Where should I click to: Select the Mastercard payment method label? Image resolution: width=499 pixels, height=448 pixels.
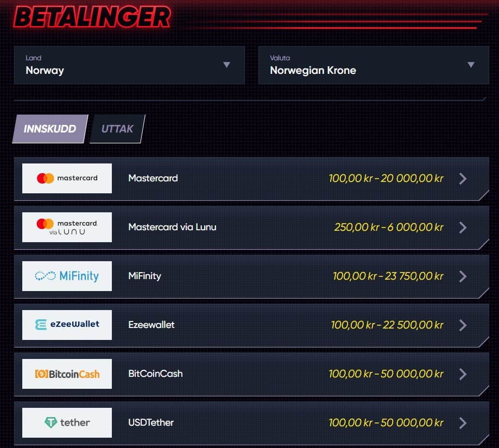click(153, 178)
